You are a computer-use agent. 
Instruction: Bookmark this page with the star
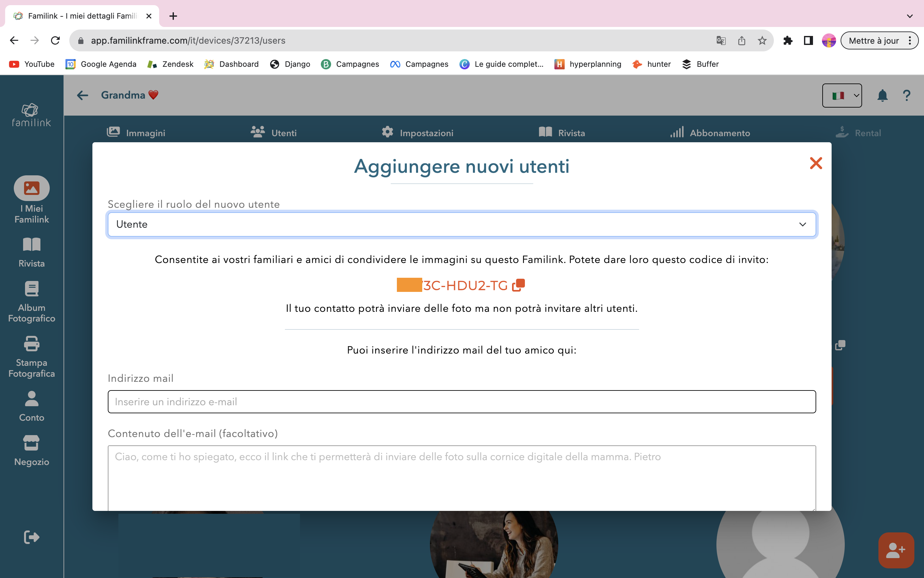tap(762, 40)
